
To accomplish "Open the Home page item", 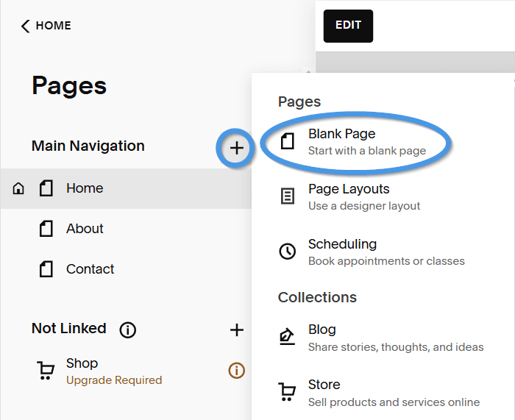I will pyautogui.click(x=85, y=188).
